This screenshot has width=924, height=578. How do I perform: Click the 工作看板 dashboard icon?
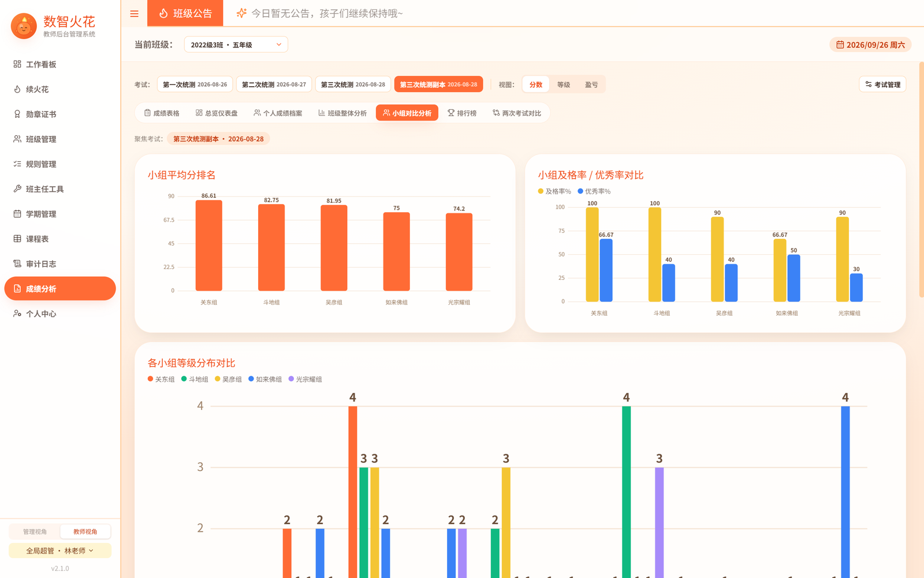pos(17,64)
